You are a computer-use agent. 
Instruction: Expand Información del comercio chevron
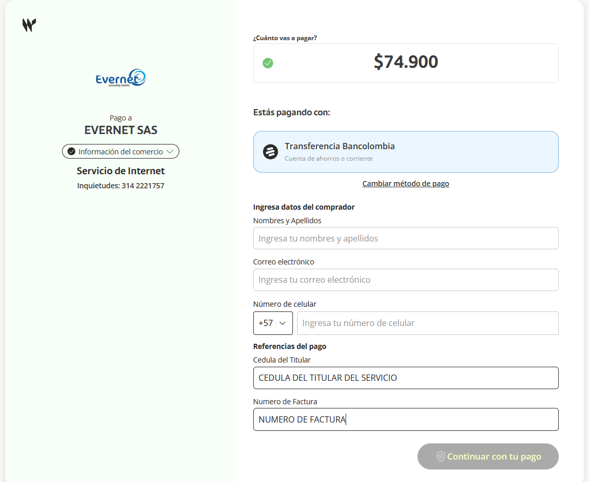170,151
